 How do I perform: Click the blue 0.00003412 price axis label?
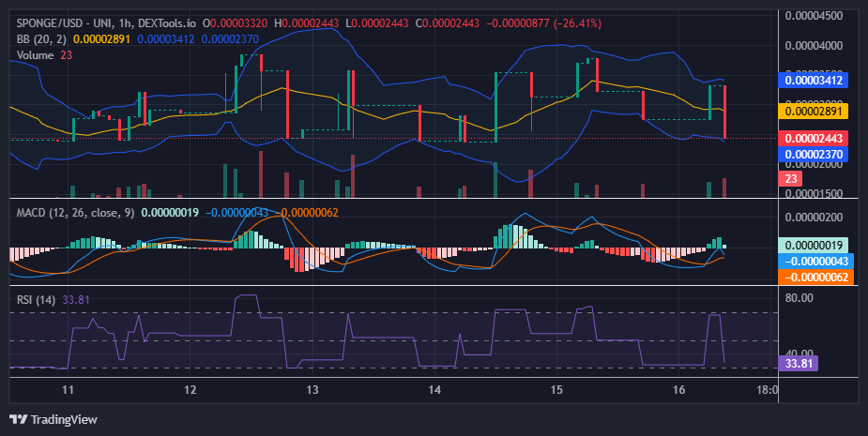coord(813,81)
